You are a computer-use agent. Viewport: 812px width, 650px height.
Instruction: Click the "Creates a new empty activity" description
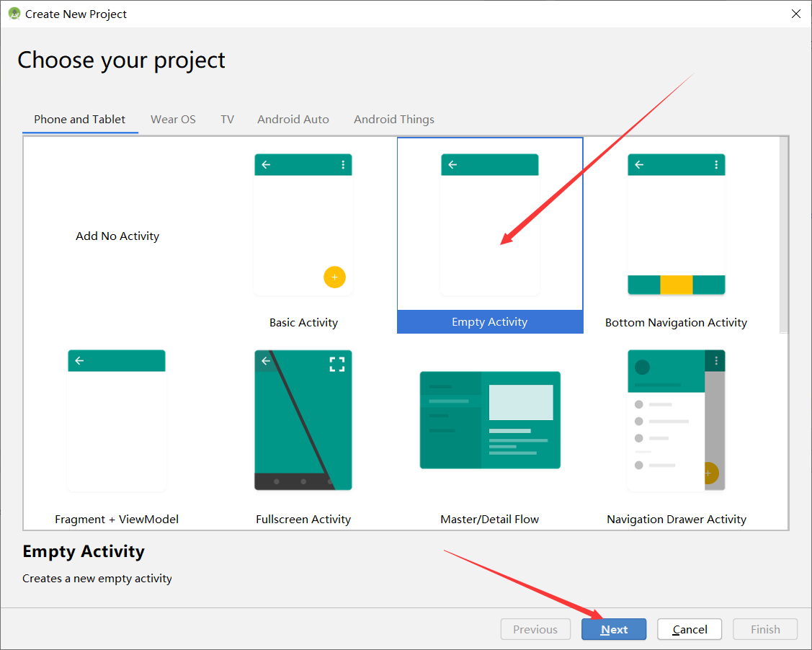97,579
